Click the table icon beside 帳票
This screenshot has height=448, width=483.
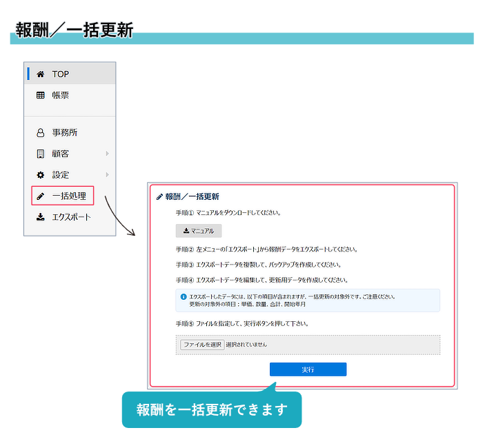pos(40,96)
